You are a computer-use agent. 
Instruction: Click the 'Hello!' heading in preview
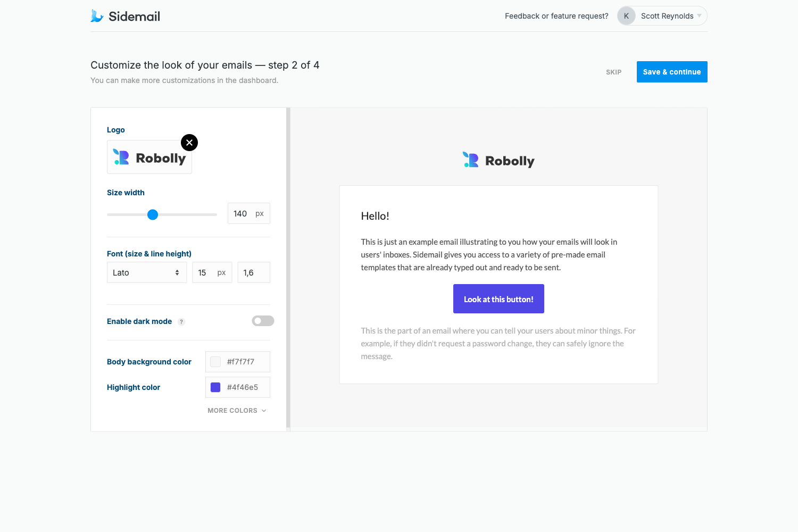click(x=375, y=216)
